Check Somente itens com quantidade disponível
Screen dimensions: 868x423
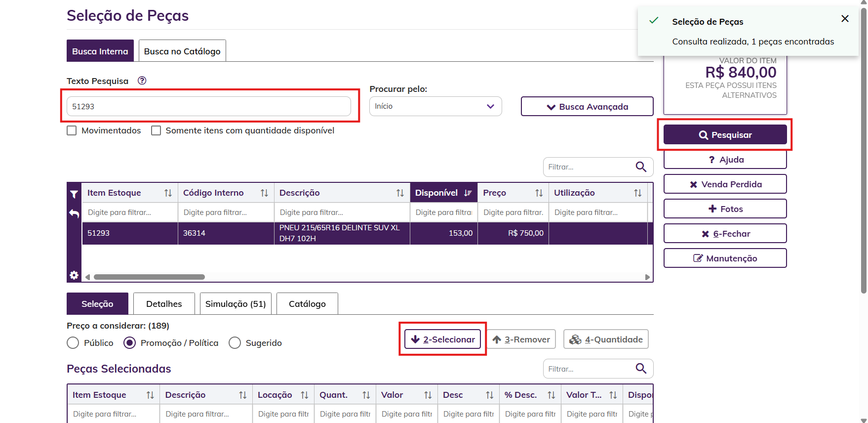click(156, 130)
